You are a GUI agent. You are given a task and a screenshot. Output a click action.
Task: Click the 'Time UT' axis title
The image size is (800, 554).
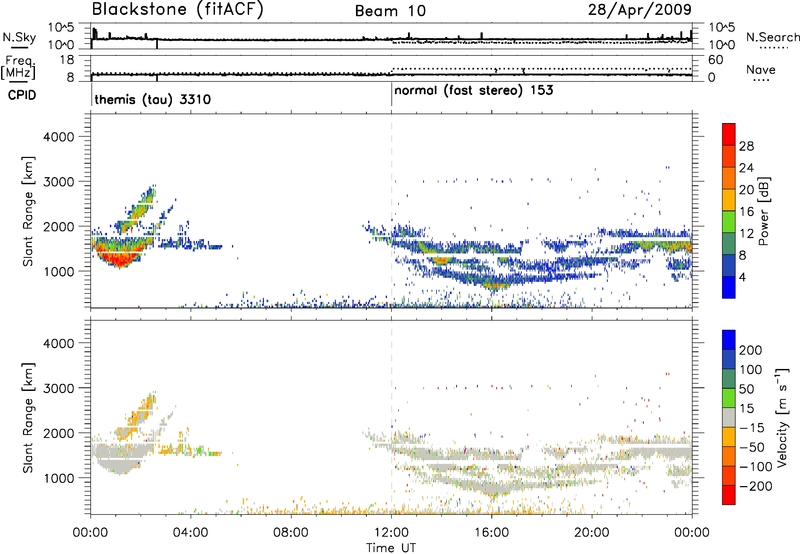(x=391, y=548)
